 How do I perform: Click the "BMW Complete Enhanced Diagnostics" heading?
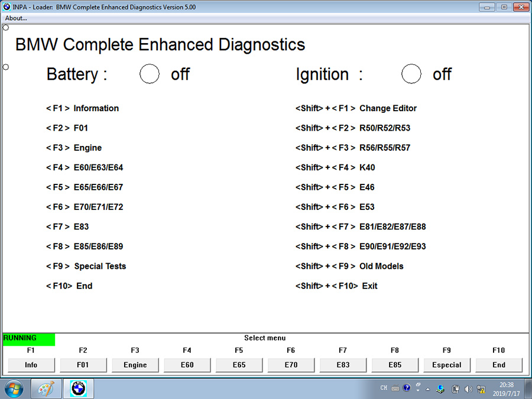[x=160, y=44]
